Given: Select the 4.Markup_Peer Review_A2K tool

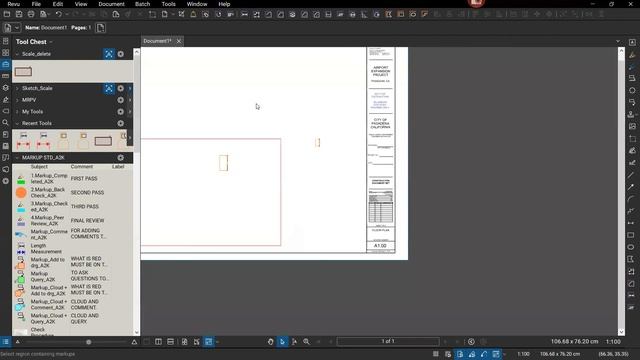Looking at the screenshot, I should [72, 220].
